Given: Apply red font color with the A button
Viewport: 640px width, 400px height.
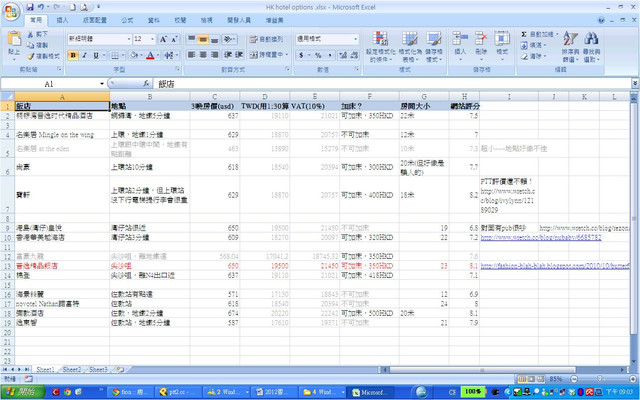Looking at the screenshot, I should [x=150, y=55].
